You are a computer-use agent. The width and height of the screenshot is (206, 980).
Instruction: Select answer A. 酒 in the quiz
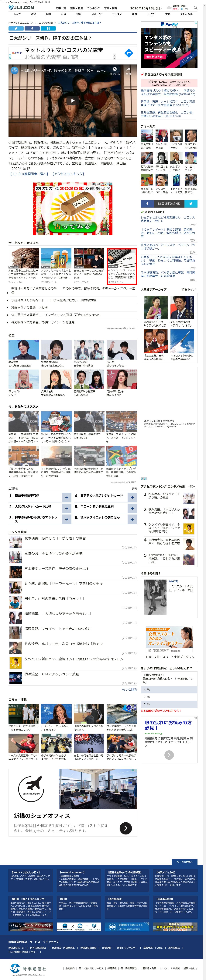point(169,689)
